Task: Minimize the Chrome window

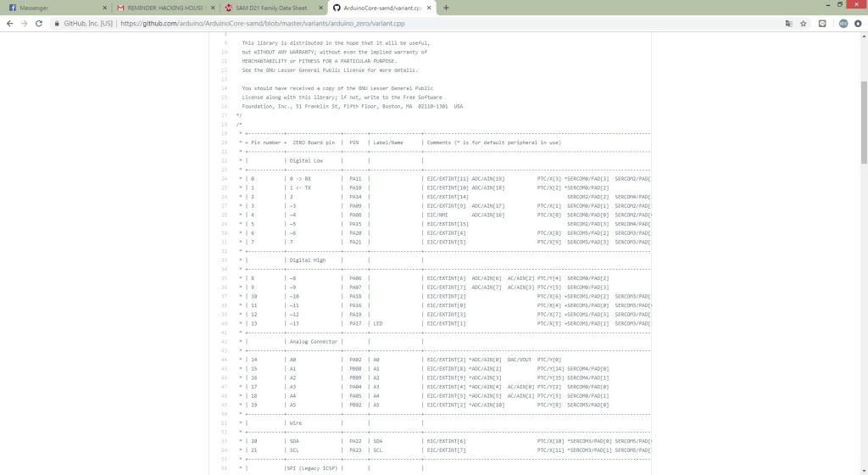Action: (x=827, y=4)
